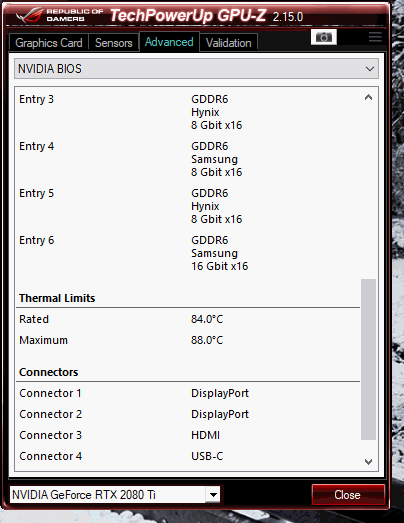Image resolution: width=404 pixels, height=523 pixels.
Task: Select the Connector 4 row
Action: click(188, 456)
